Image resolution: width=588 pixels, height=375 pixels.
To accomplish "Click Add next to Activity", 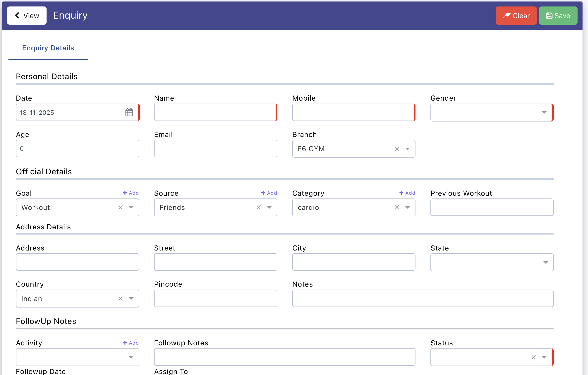I will (x=131, y=343).
